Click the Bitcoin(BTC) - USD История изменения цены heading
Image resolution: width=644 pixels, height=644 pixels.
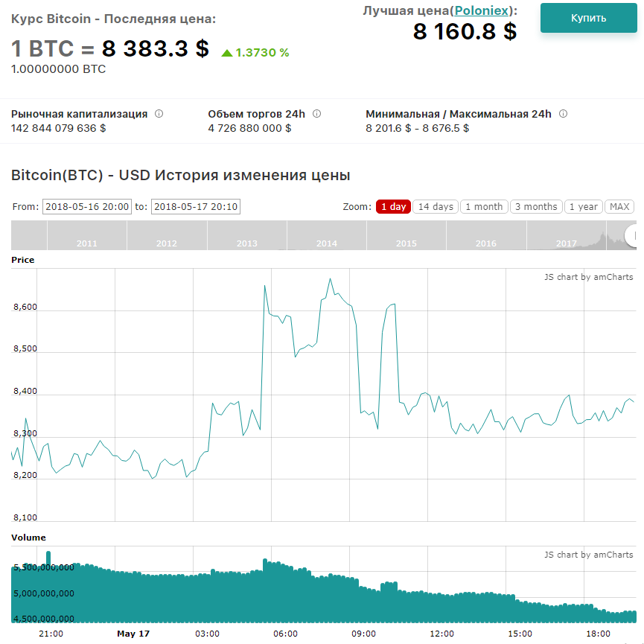181,176
